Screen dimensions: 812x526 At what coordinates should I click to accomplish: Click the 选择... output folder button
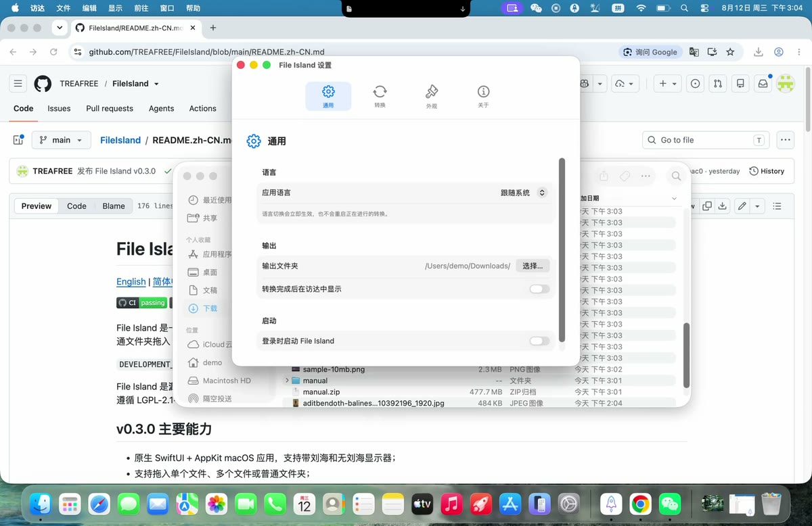click(x=533, y=266)
